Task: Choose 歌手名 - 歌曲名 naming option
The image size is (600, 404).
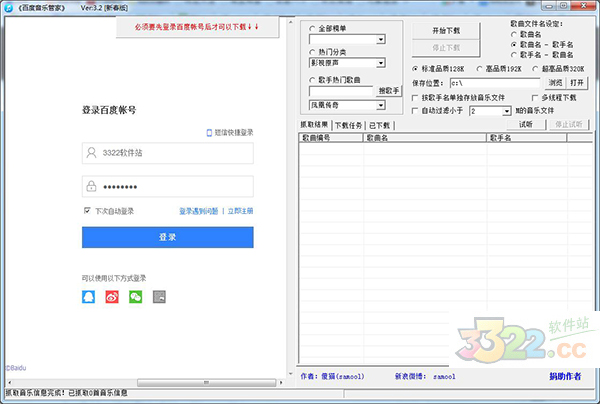Action: 514,55
